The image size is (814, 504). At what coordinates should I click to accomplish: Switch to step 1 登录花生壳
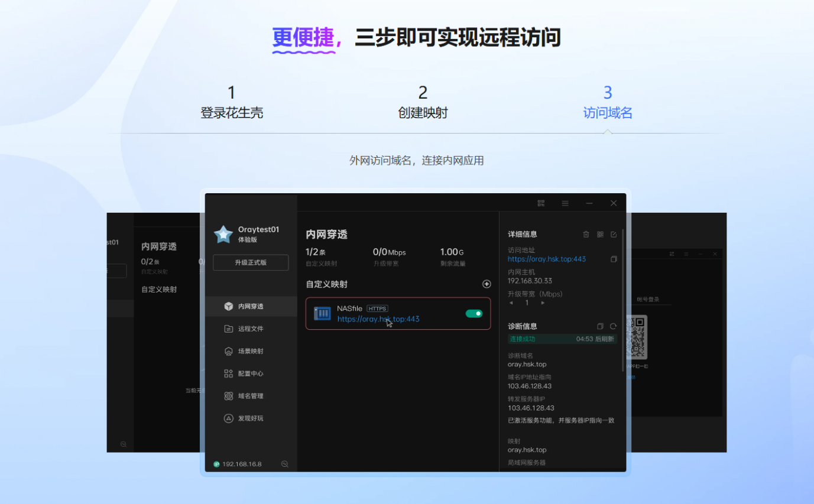coord(232,103)
